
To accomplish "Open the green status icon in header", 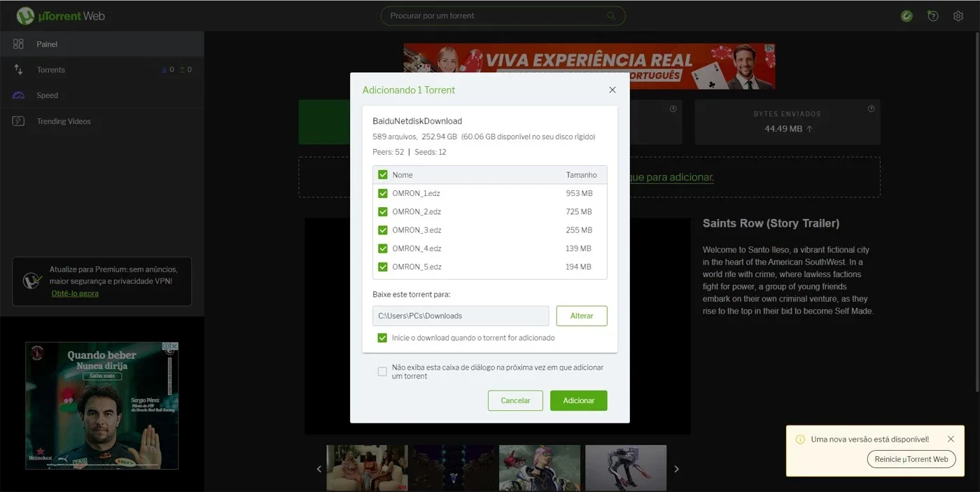I will click(x=906, y=15).
